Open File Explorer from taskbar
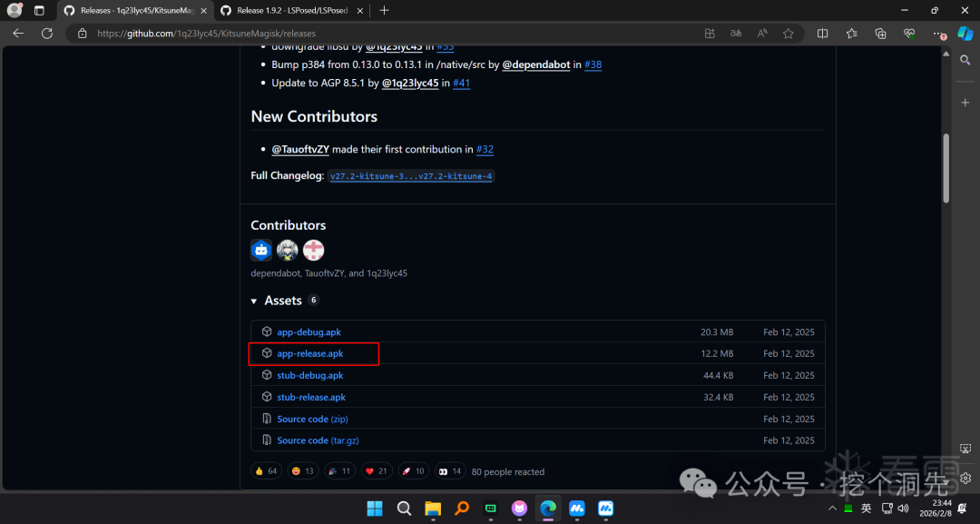980x524 pixels. [x=433, y=509]
